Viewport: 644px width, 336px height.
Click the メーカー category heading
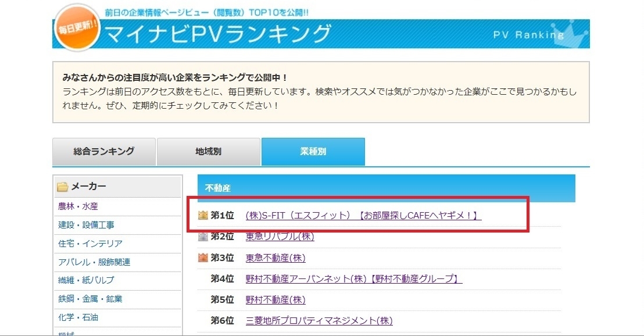89,187
